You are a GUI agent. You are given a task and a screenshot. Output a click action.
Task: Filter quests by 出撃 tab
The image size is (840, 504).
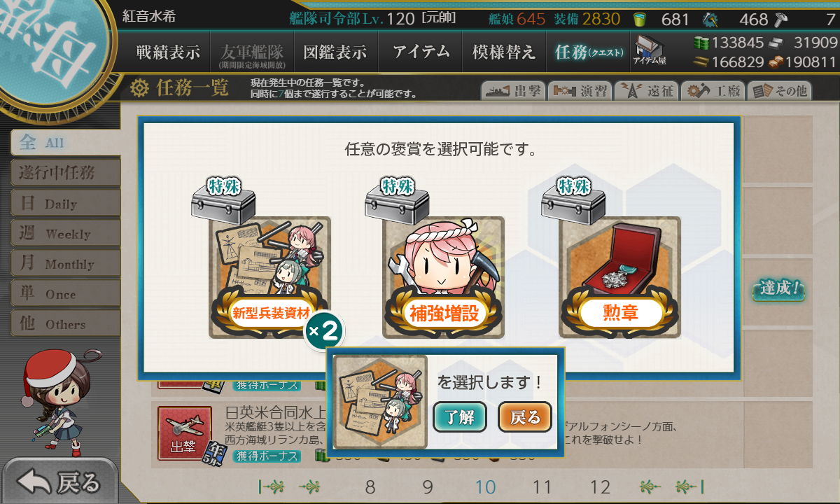pos(513,91)
